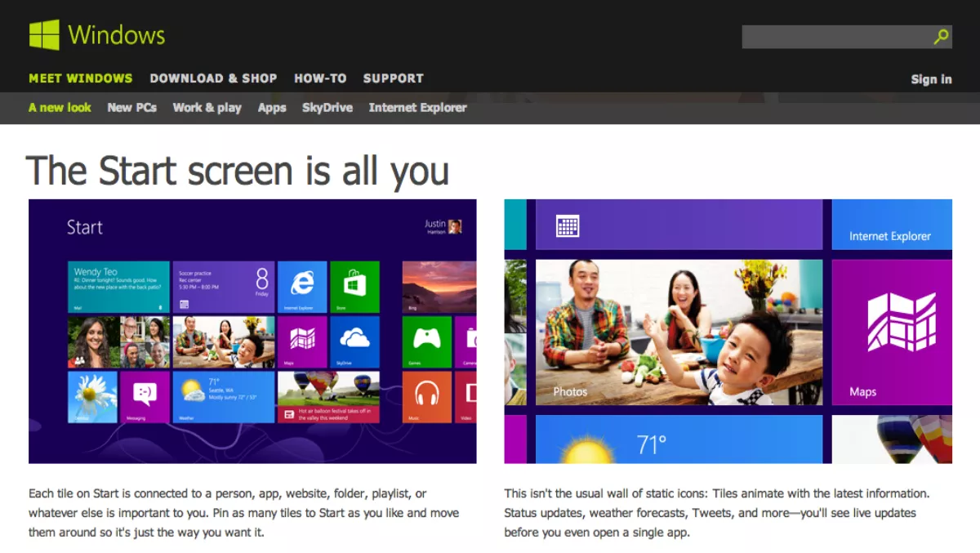The image size is (980, 553).
Task: Click the green Store shopping bag tile
Action: 354,287
